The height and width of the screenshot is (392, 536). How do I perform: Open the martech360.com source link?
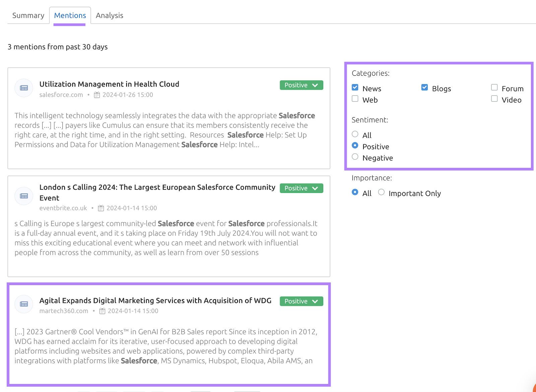(x=64, y=311)
